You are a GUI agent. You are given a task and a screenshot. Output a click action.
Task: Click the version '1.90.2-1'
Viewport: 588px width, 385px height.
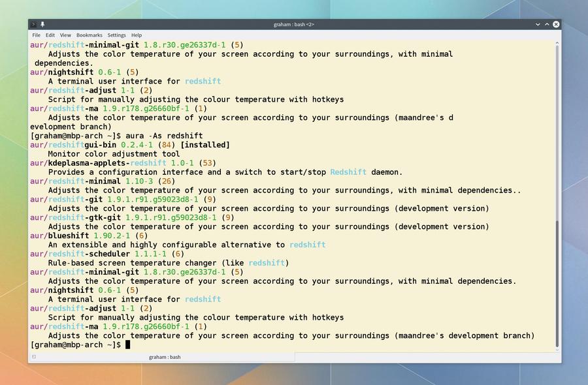pos(112,236)
